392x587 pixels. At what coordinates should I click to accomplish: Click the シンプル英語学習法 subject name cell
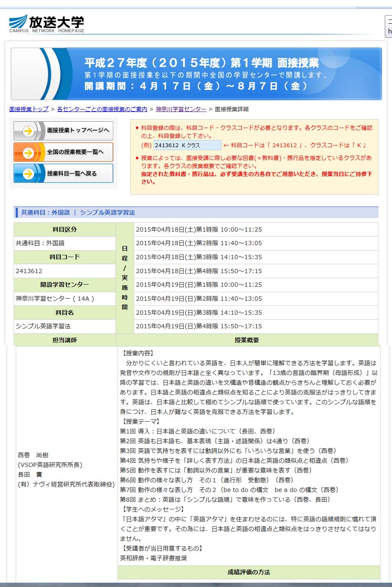(64, 326)
